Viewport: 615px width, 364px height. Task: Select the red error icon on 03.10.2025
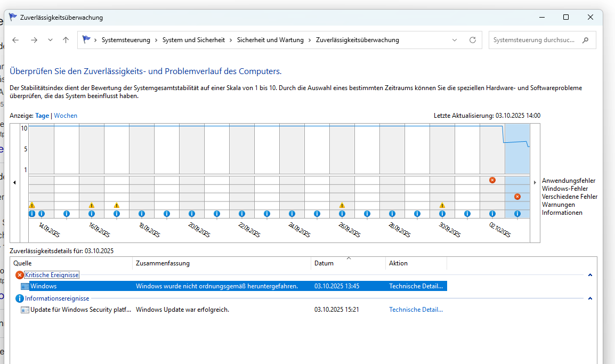point(517,197)
